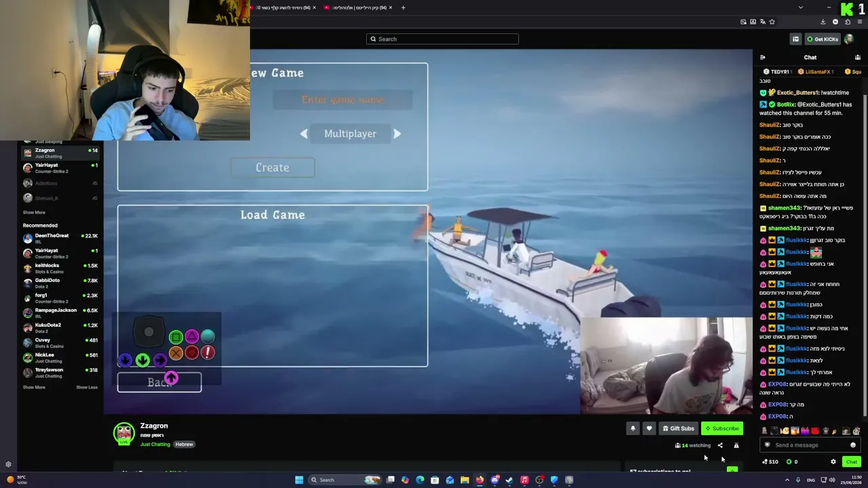868x488 pixels.
Task: Open the chat settings gear
Action: (x=833, y=462)
